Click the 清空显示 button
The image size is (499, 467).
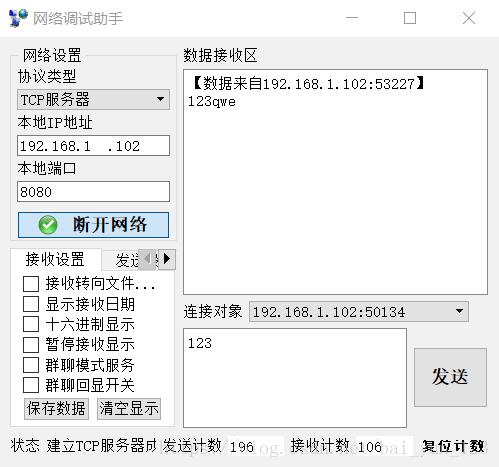click(x=129, y=409)
